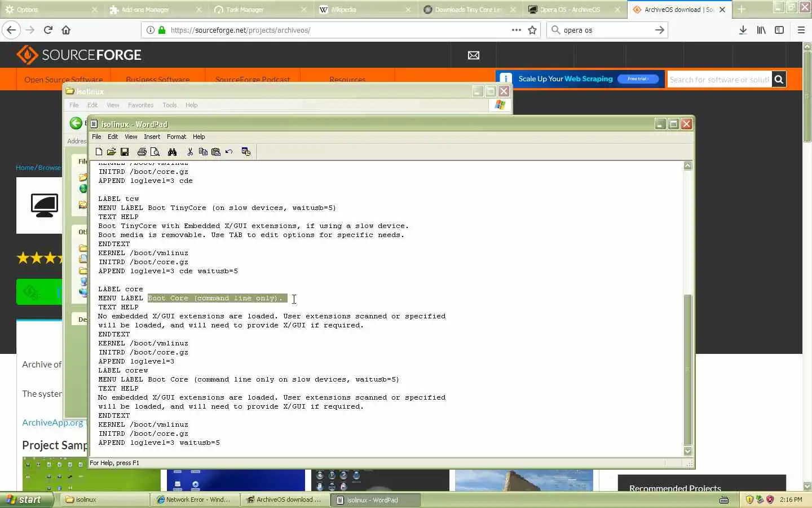
Task: Click the system tray clock 2:16 PM
Action: pos(791,500)
